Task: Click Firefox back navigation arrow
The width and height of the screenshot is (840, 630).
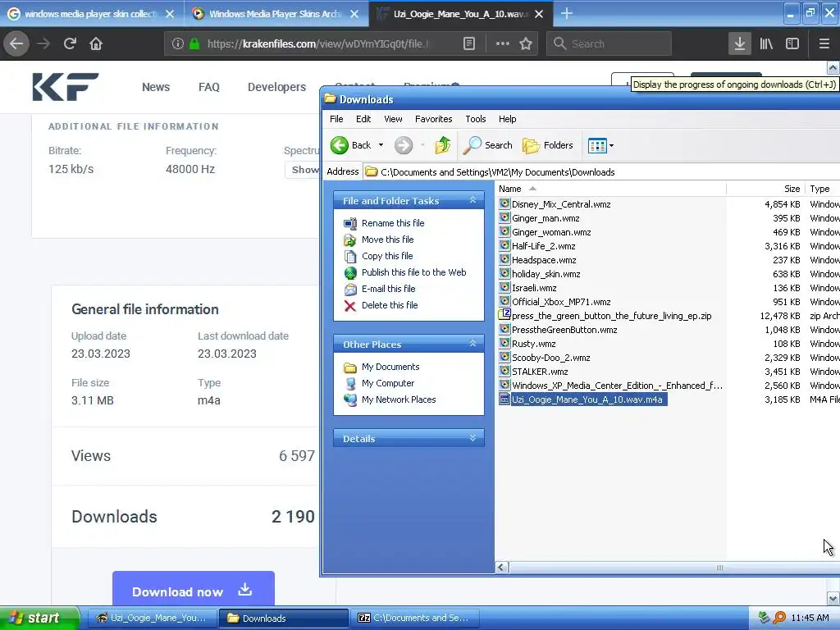Action: click(x=16, y=43)
